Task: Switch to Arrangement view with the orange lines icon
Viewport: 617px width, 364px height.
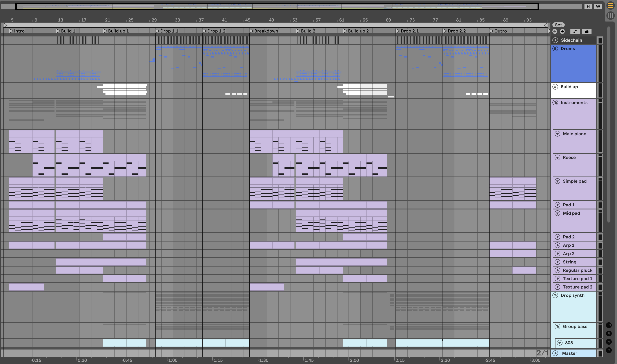Action: click(x=610, y=5)
